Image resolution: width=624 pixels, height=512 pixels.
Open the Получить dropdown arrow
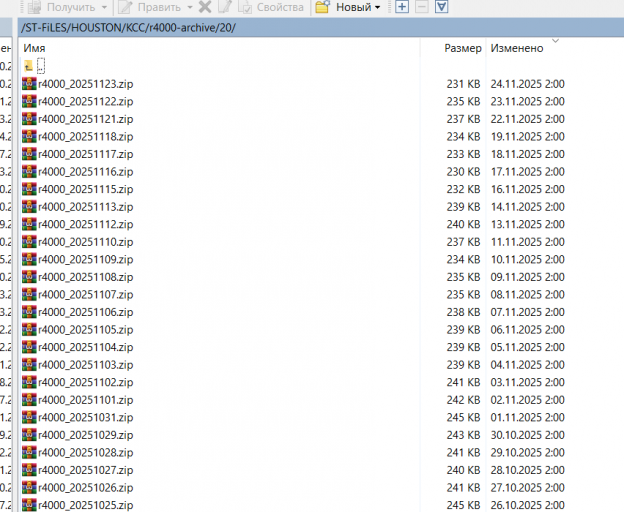tap(104, 7)
